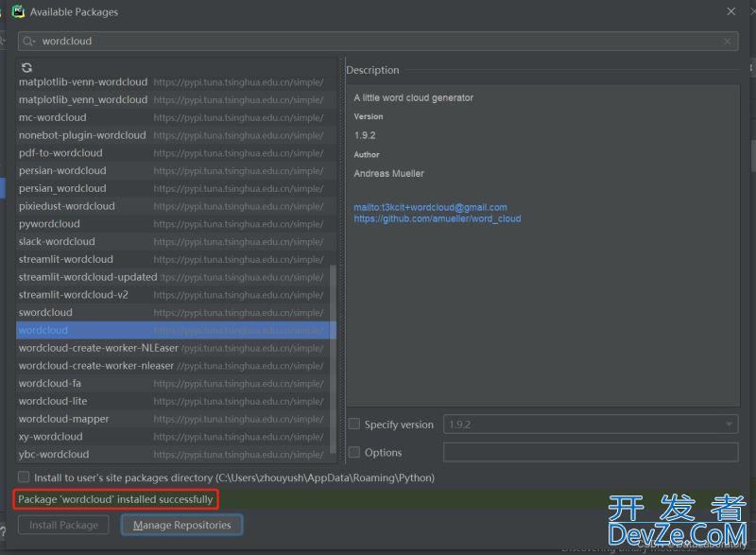Click the PyCharm icon in the title bar

(18, 11)
